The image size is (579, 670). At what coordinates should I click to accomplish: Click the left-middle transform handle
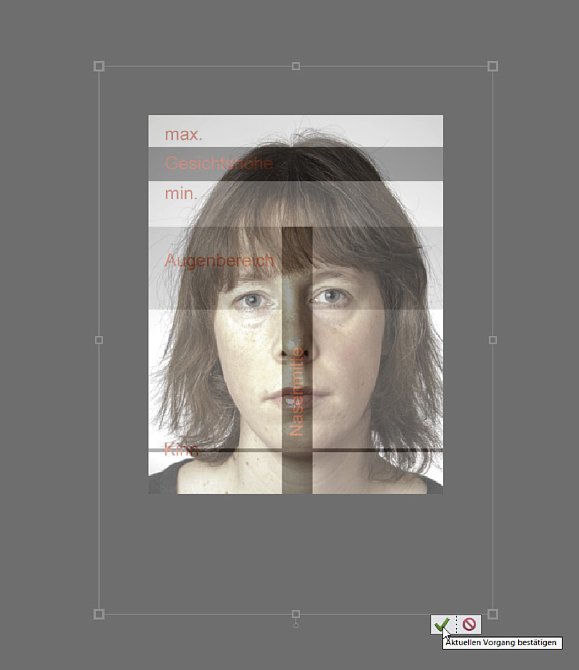(99, 340)
